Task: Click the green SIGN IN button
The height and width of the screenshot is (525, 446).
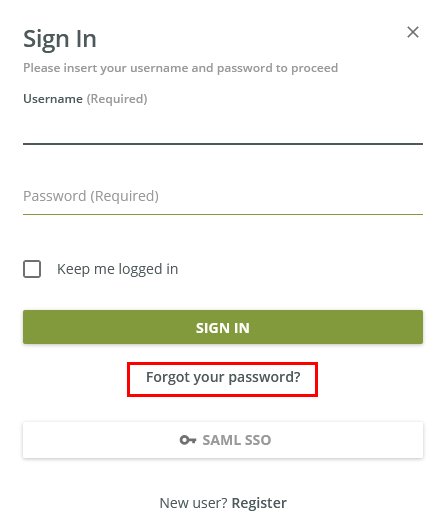Action: pyautogui.click(x=223, y=327)
